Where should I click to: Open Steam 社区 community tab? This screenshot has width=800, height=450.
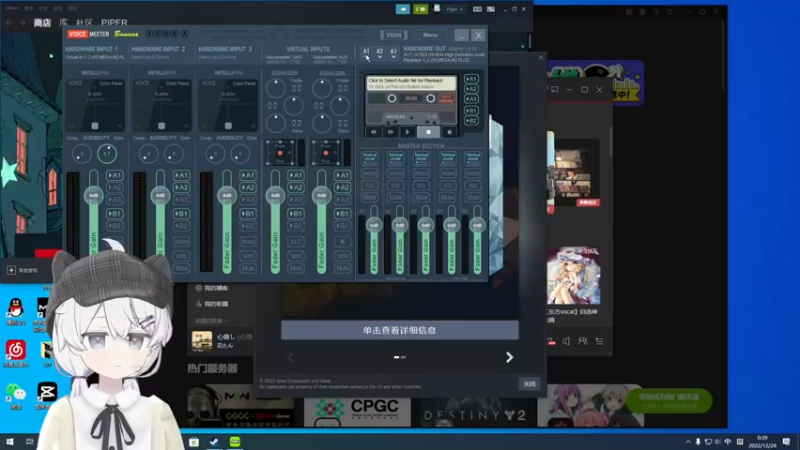tap(84, 22)
